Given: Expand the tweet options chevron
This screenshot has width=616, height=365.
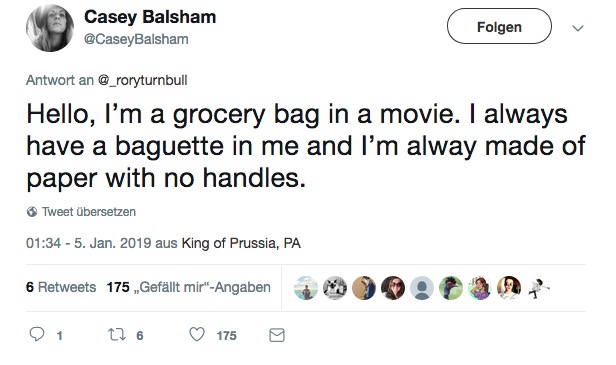Looking at the screenshot, I should click(578, 28).
